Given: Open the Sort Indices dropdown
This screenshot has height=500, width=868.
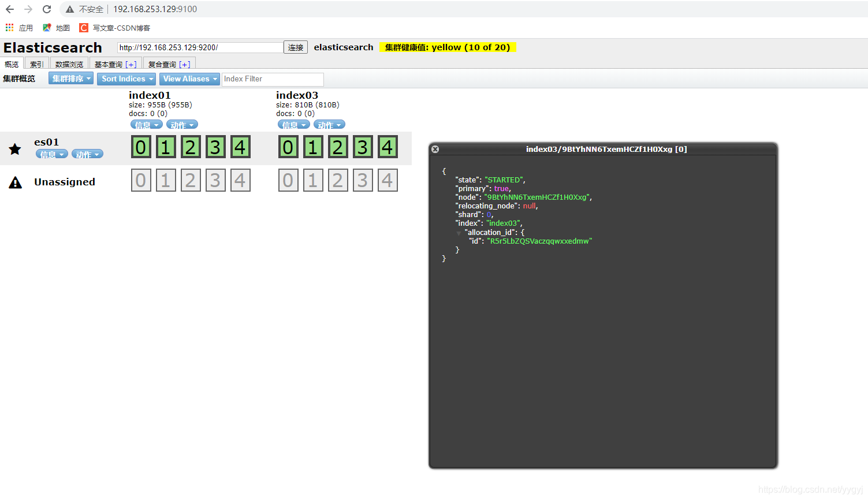Looking at the screenshot, I should click(x=126, y=79).
